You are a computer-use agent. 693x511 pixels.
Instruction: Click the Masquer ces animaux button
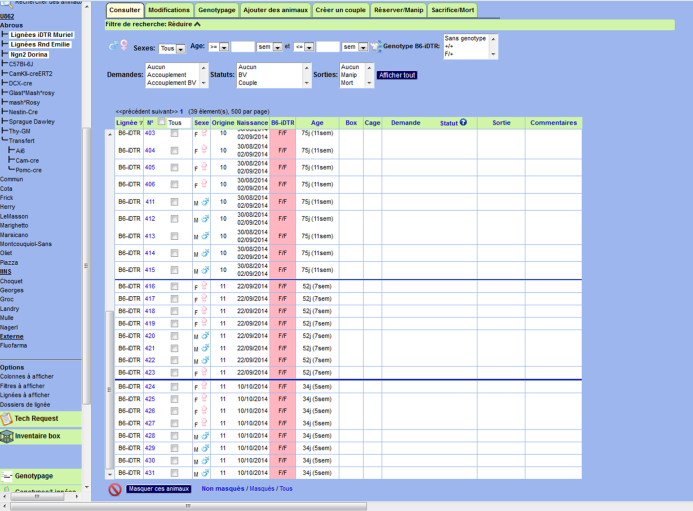(x=159, y=489)
